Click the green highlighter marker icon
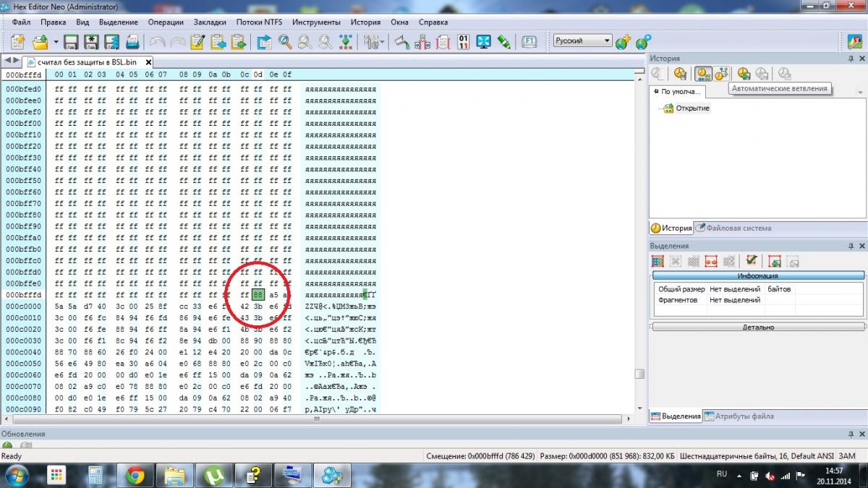This screenshot has width=868, height=488. (504, 41)
